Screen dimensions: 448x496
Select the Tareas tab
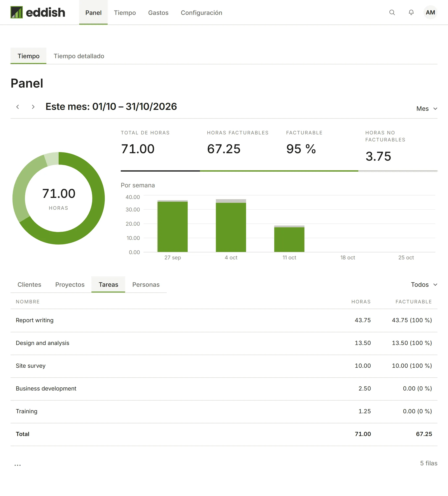click(x=108, y=284)
